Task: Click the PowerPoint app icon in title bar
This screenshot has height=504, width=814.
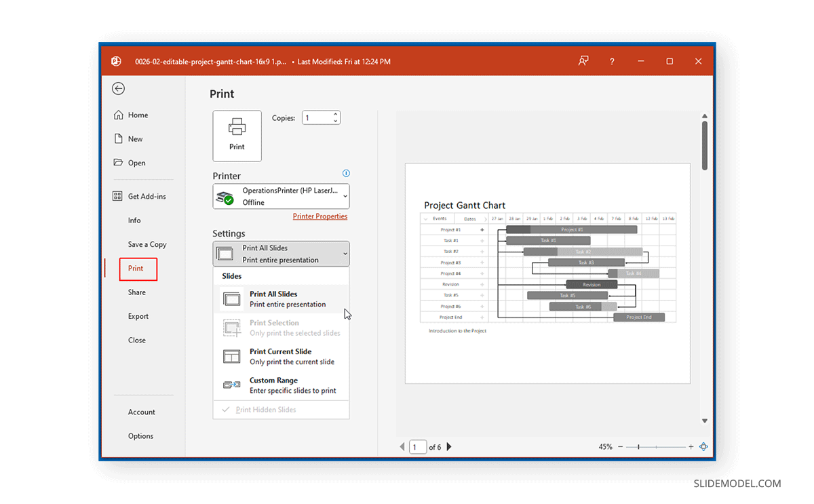Action: pos(117,61)
